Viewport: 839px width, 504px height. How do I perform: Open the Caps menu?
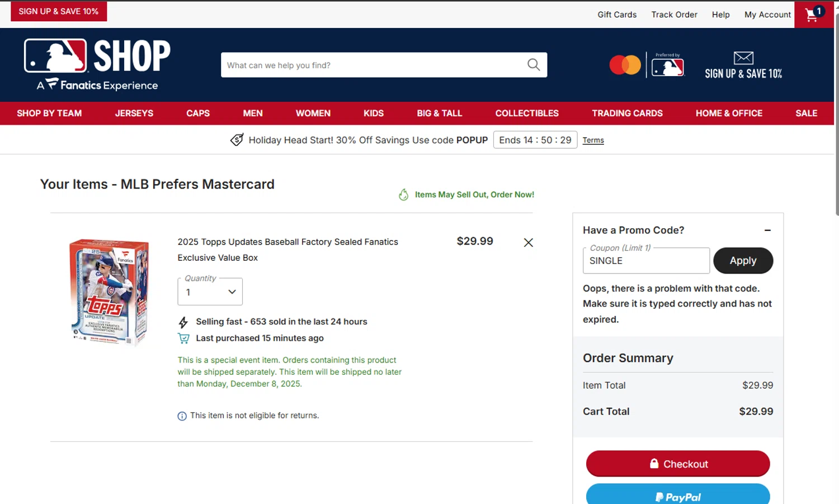click(x=198, y=113)
